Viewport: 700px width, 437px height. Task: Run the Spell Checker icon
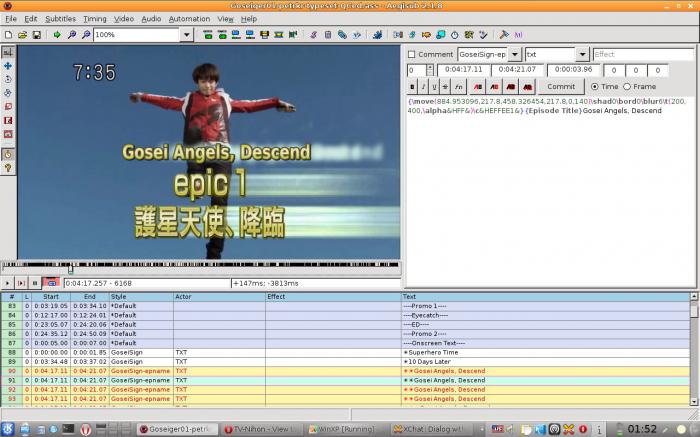483,34
